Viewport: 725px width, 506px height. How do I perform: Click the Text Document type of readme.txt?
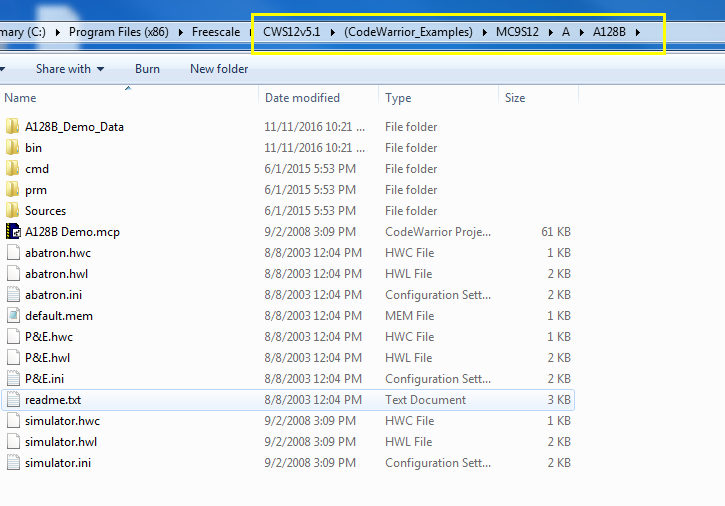click(425, 400)
